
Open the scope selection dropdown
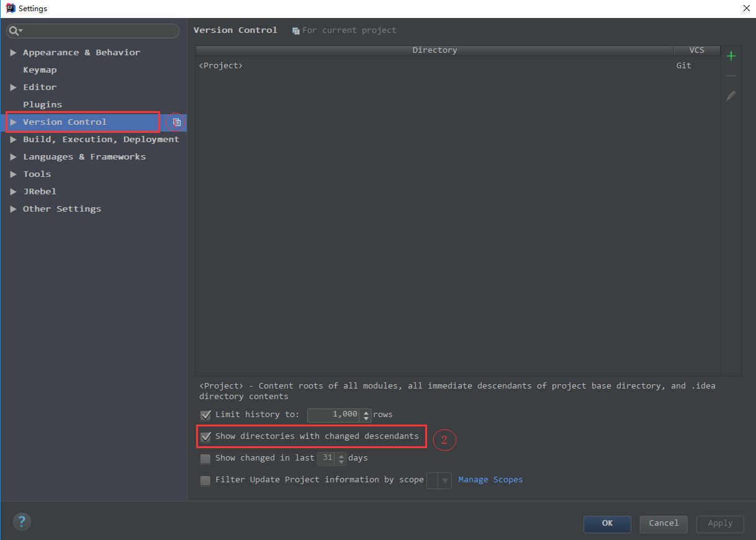446,480
